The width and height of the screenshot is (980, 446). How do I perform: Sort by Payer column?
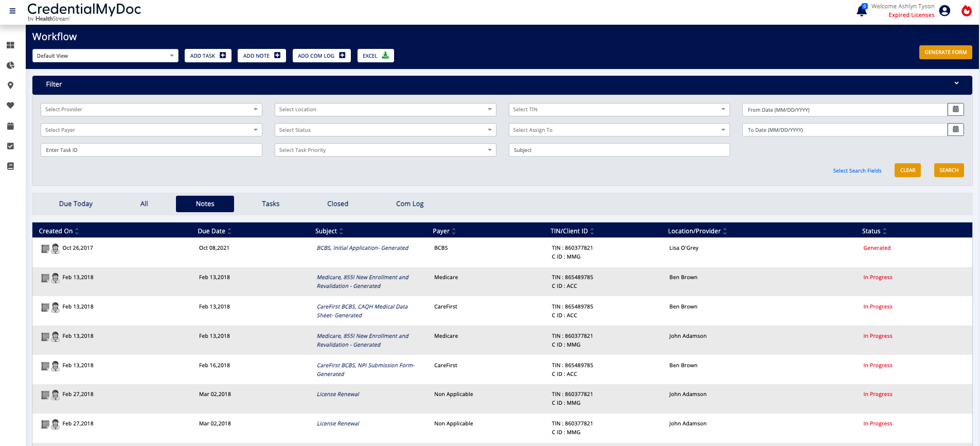point(444,231)
